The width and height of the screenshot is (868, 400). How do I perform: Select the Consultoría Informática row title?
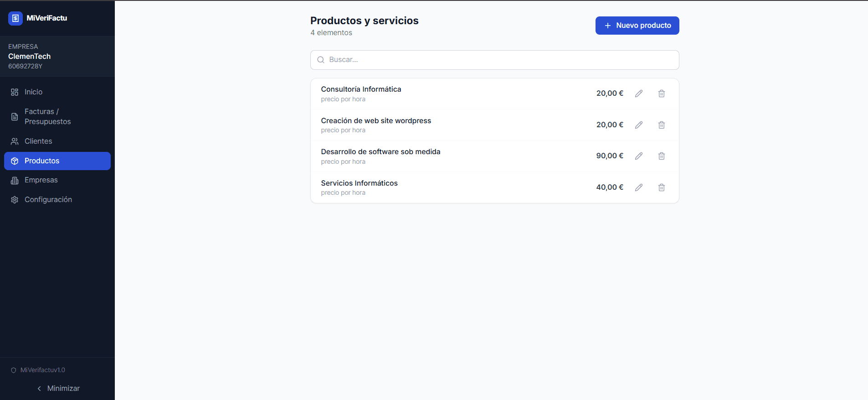click(361, 89)
